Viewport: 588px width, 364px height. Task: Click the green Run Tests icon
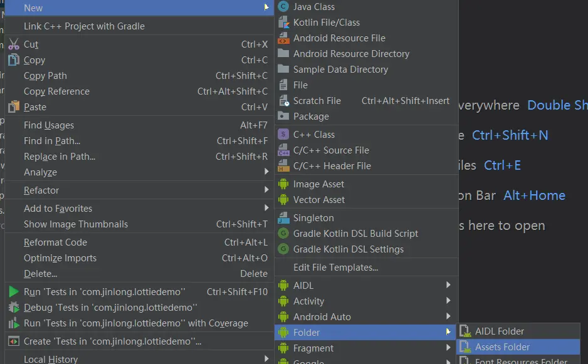(x=14, y=292)
